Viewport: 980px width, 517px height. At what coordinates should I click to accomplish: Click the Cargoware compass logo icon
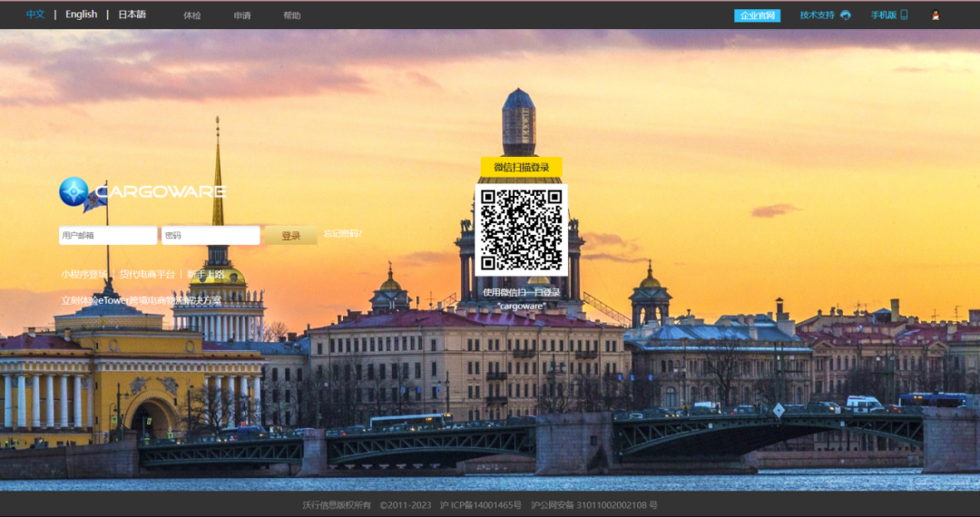(73, 191)
